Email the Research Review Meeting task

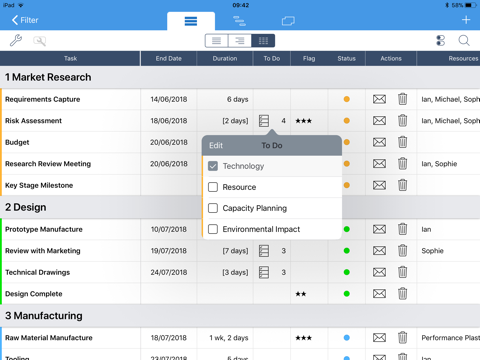379,164
